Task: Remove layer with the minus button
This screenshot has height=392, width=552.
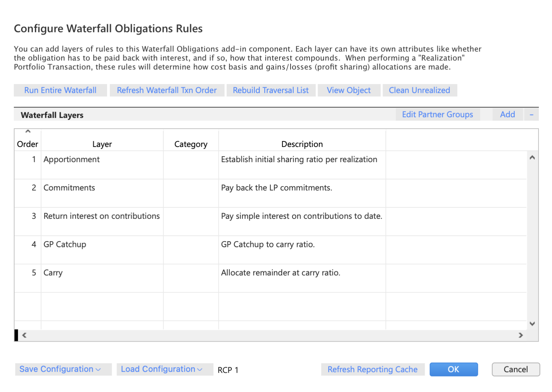Action: (x=532, y=115)
